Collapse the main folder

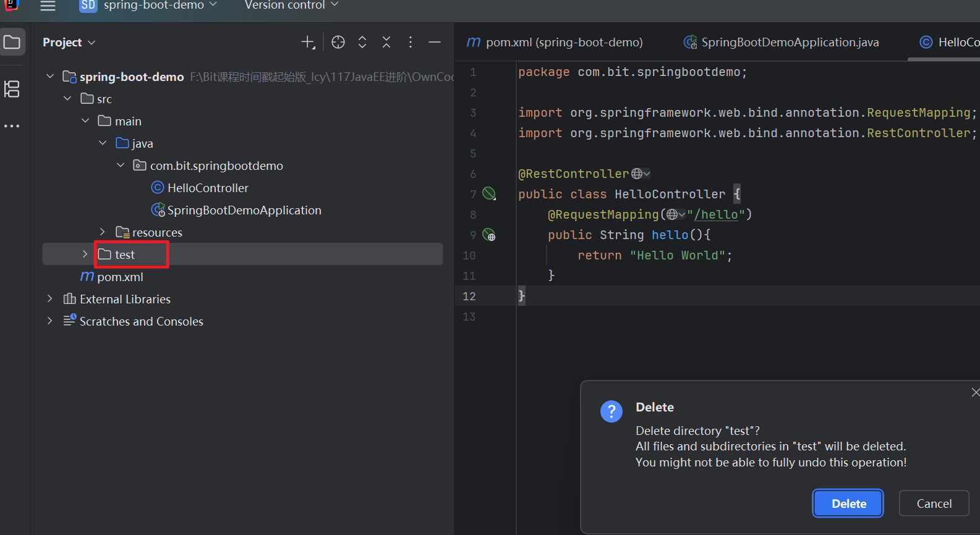click(85, 120)
